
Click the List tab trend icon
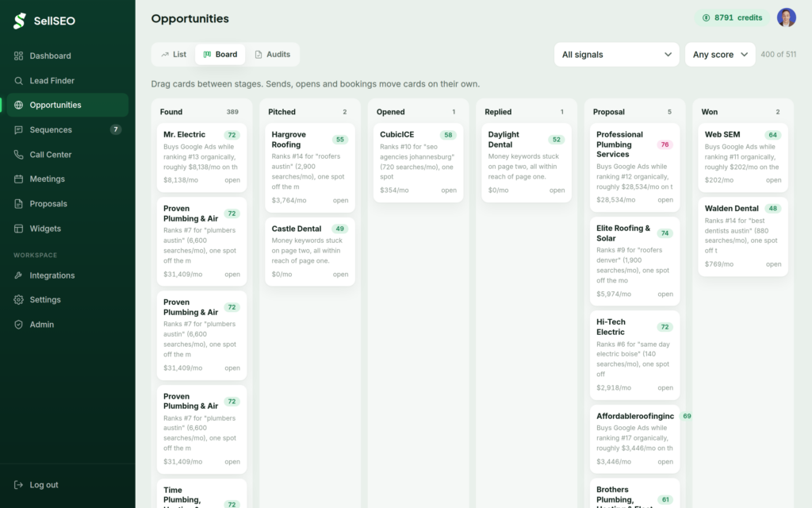[165, 55]
